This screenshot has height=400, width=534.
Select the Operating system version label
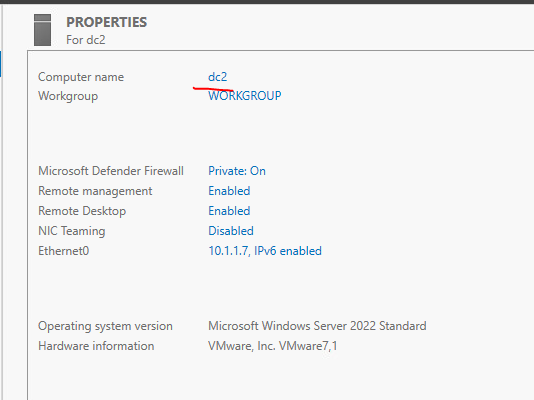coord(106,326)
